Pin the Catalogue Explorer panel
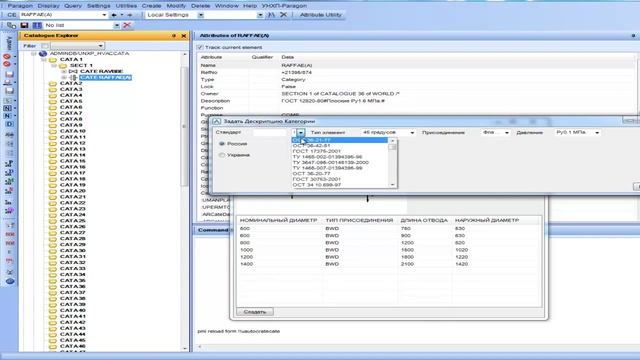The height and width of the screenshot is (360, 640). [174, 36]
